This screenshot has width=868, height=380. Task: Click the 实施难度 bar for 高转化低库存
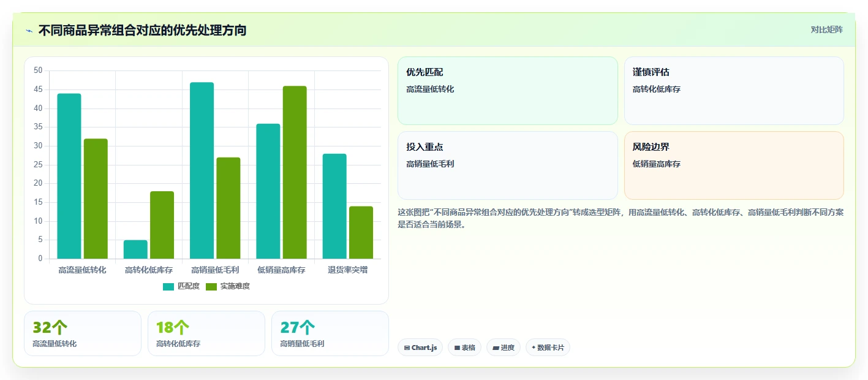pyautogui.click(x=162, y=225)
